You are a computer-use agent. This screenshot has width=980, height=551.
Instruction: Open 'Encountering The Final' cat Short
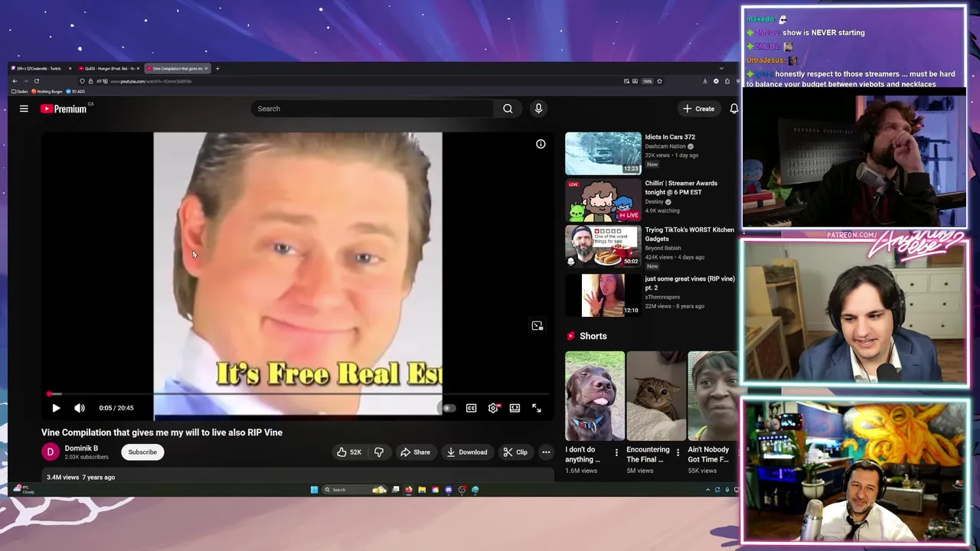(x=656, y=396)
